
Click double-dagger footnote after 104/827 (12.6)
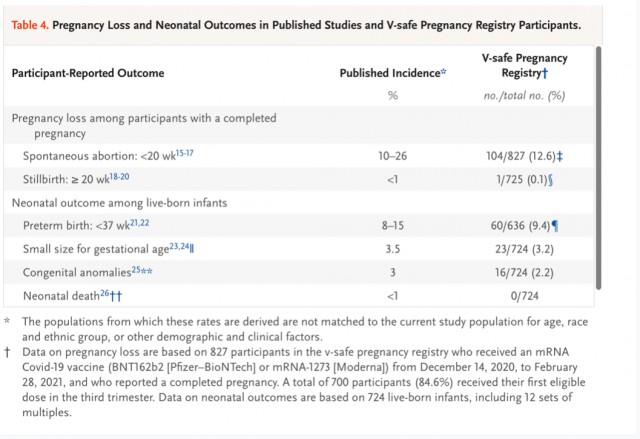pos(560,156)
